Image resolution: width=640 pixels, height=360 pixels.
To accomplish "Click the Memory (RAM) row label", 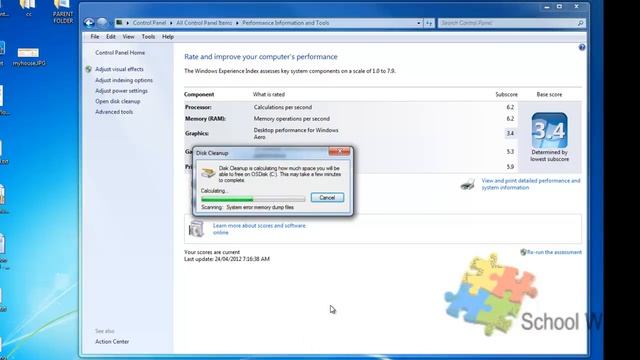I will [205, 119].
